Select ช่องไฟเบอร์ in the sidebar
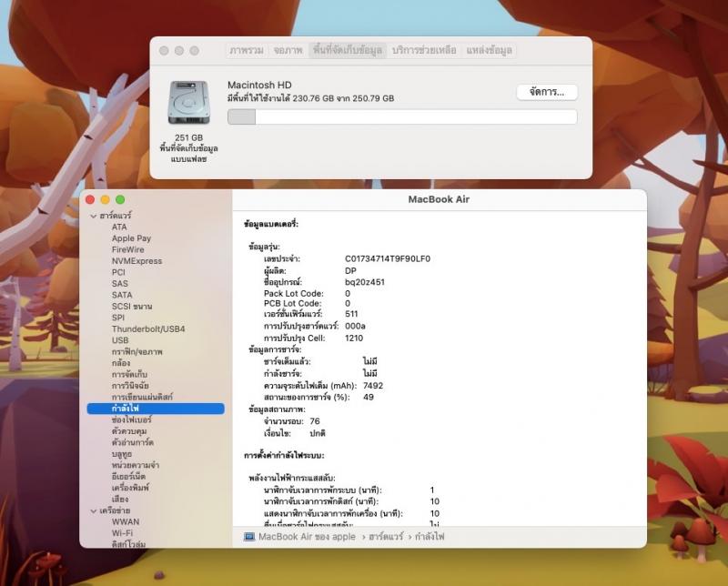This screenshot has height=586, width=728. click(131, 419)
